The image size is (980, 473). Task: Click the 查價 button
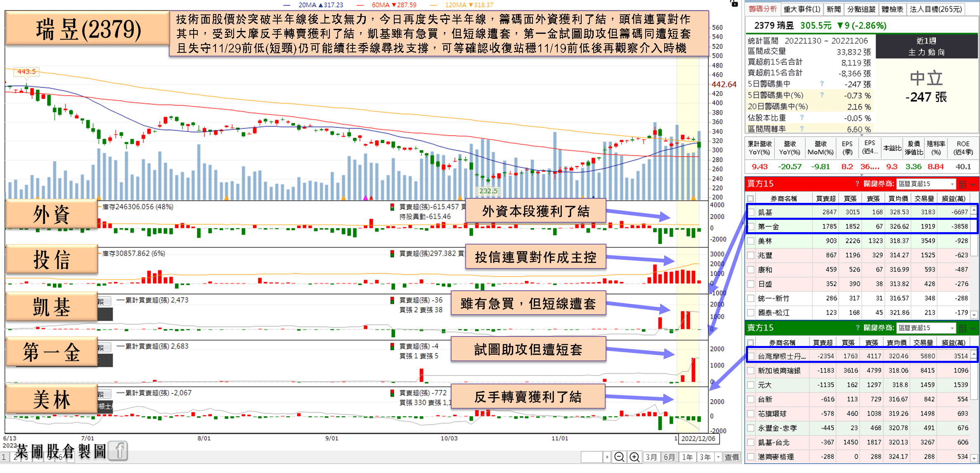[x=731, y=457]
